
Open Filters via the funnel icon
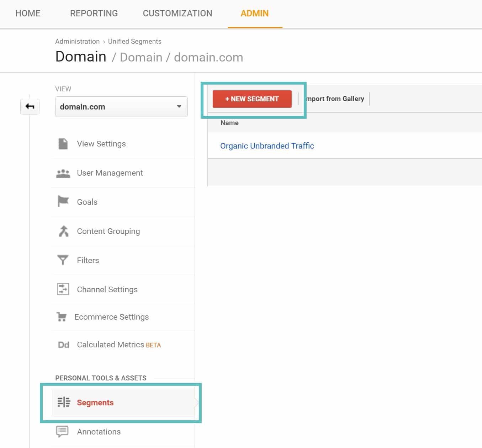click(63, 260)
